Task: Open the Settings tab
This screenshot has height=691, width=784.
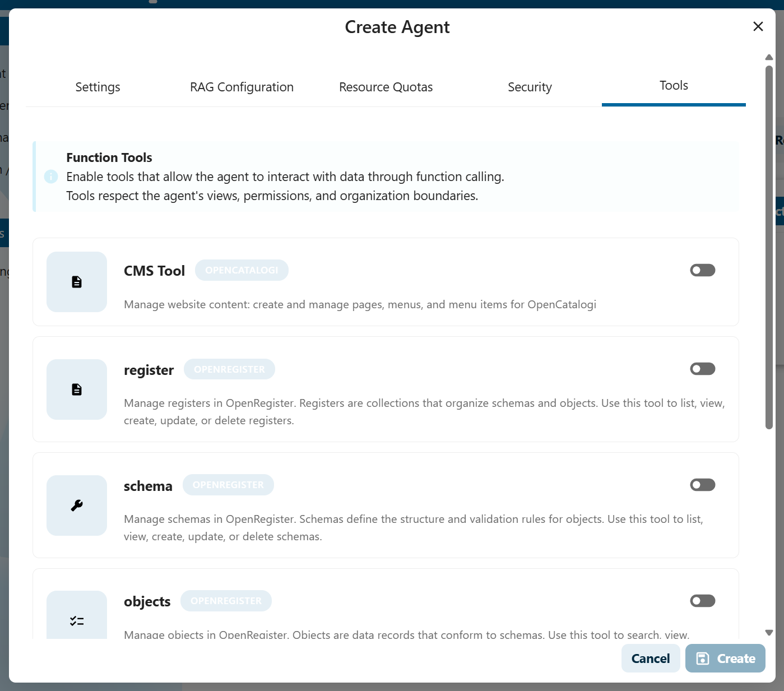Action: coord(98,87)
